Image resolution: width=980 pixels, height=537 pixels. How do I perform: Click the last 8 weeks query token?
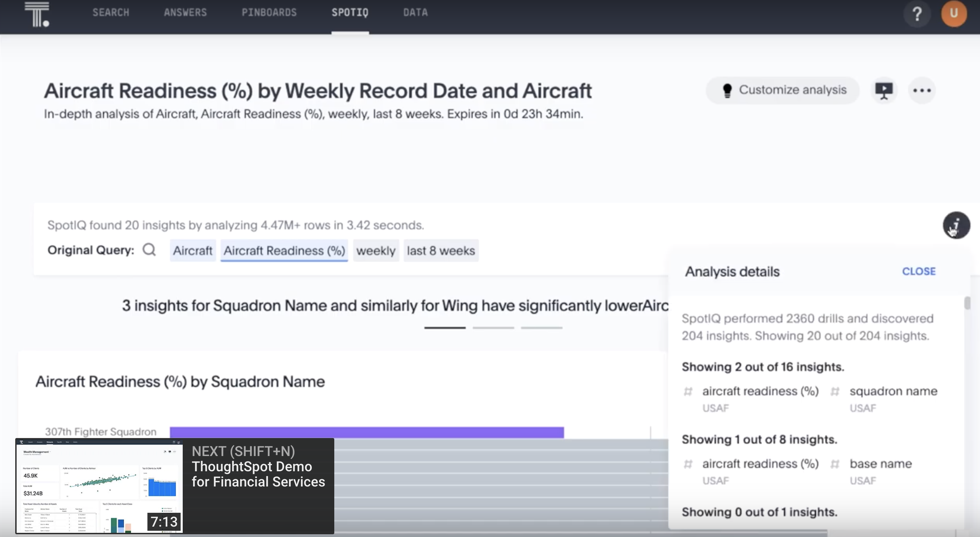point(441,251)
